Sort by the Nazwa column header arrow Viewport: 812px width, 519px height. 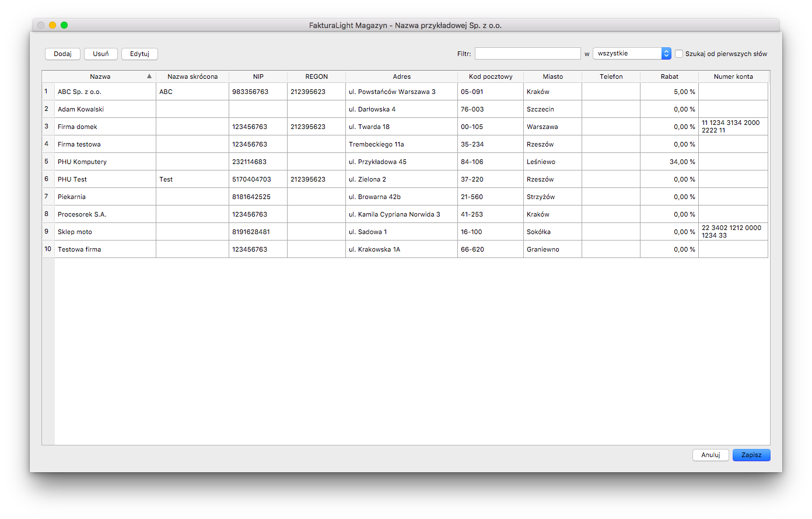click(149, 76)
